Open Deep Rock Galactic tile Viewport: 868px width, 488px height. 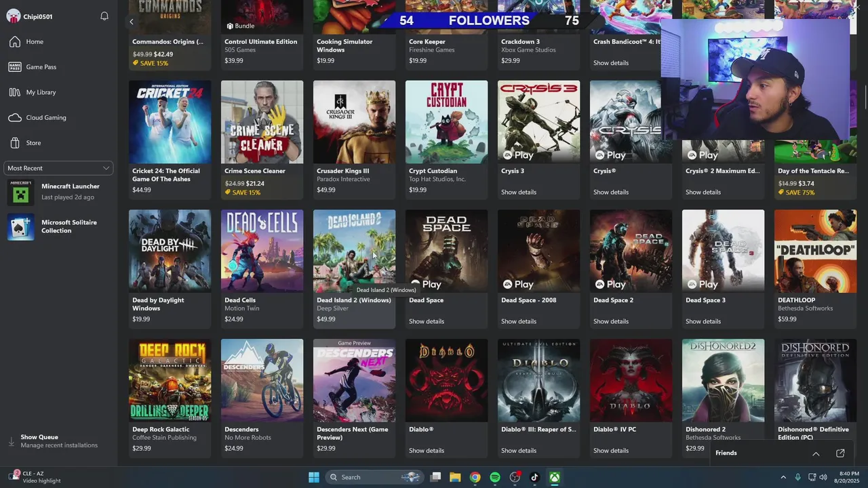pyautogui.click(x=170, y=399)
